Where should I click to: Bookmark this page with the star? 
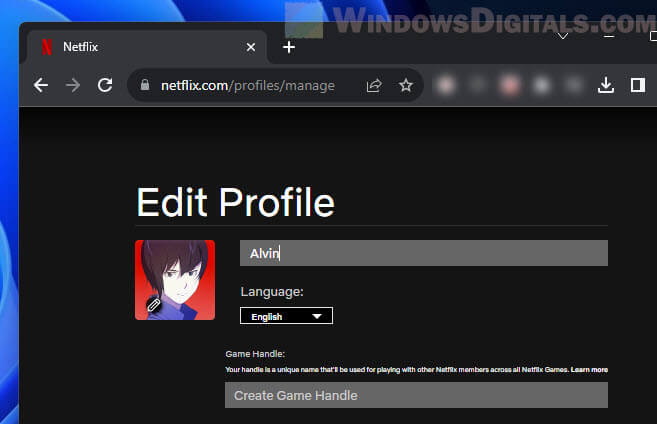point(406,85)
